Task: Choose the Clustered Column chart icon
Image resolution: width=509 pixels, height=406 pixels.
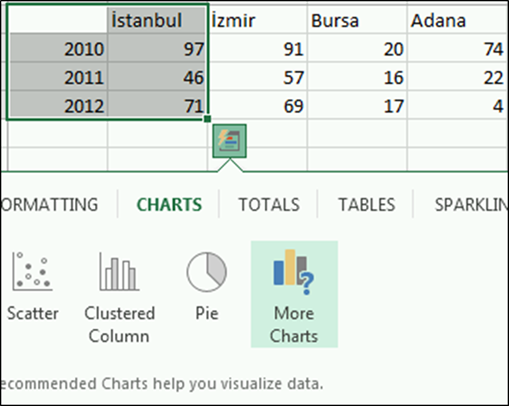Action: tap(119, 297)
